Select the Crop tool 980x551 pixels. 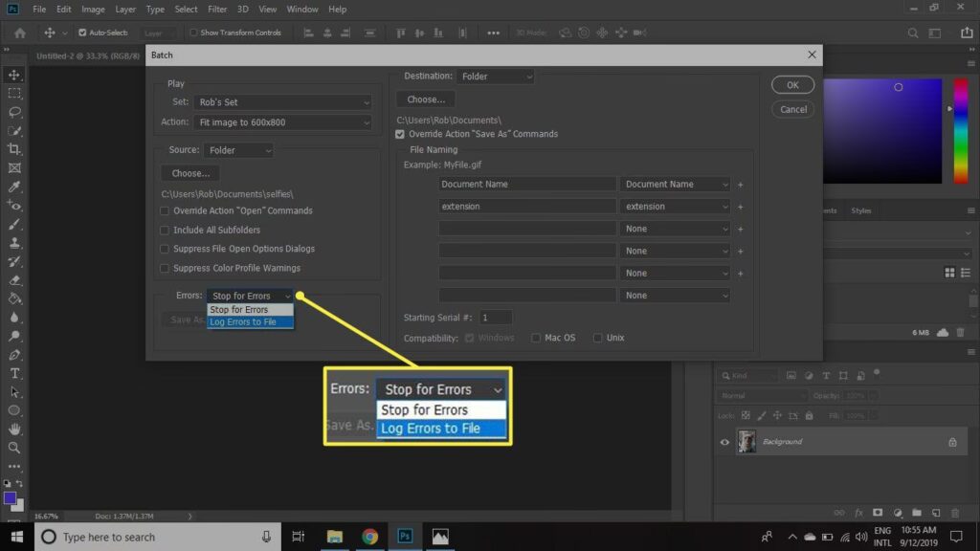click(14, 149)
